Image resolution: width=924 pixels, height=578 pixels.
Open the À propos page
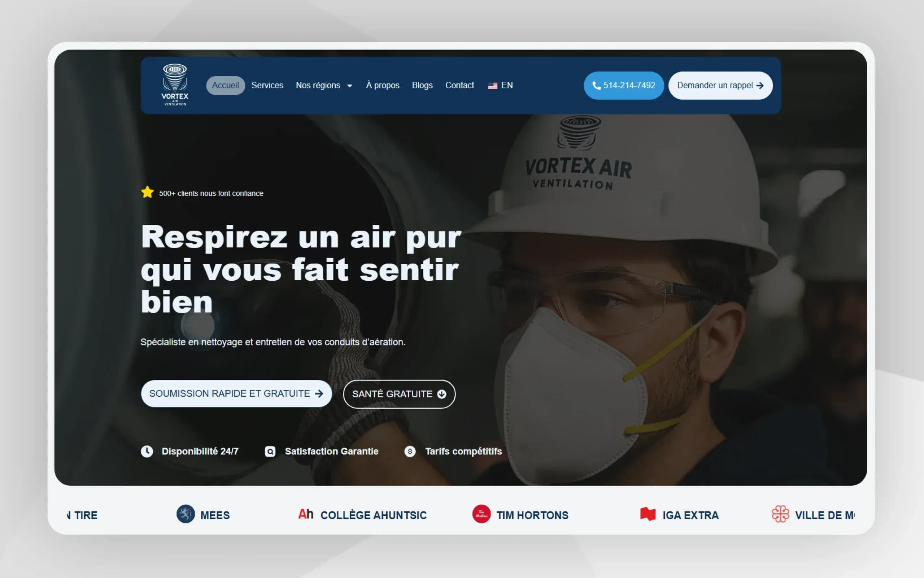(x=383, y=85)
